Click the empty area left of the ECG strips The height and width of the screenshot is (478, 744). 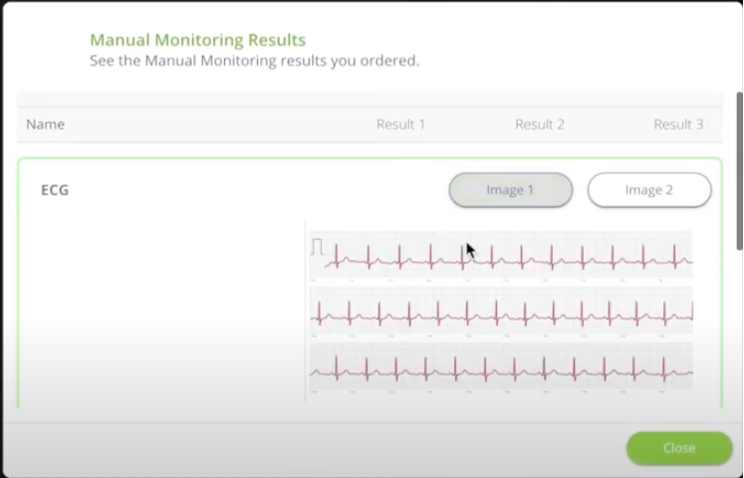pyautogui.click(x=161, y=311)
